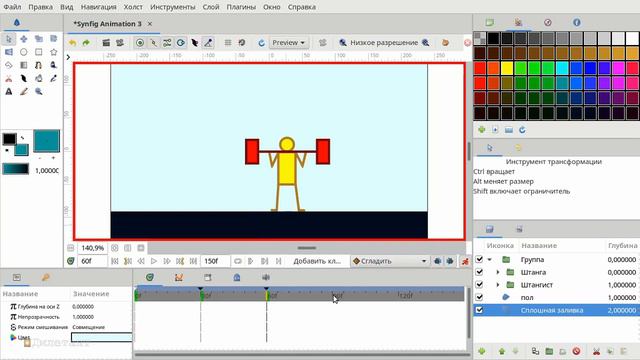Seek to the last frame
Image resolution: width=640 pixels, height=360 pixels.
pos(193,261)
